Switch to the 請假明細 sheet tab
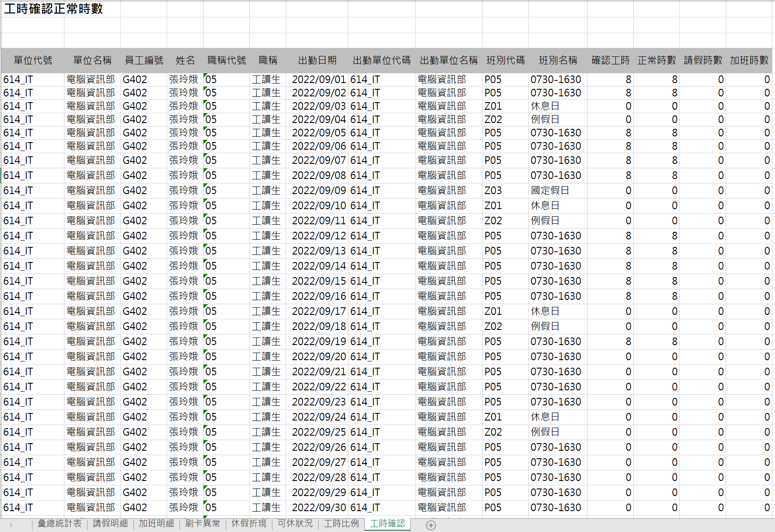This screenshot has height=532, width=775. pyautogui.click(x=110, y=524)
